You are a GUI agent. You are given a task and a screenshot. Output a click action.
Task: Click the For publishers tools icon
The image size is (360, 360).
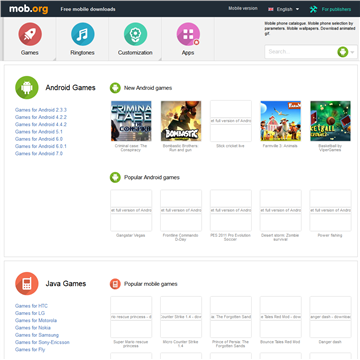(x=313, y=9)
